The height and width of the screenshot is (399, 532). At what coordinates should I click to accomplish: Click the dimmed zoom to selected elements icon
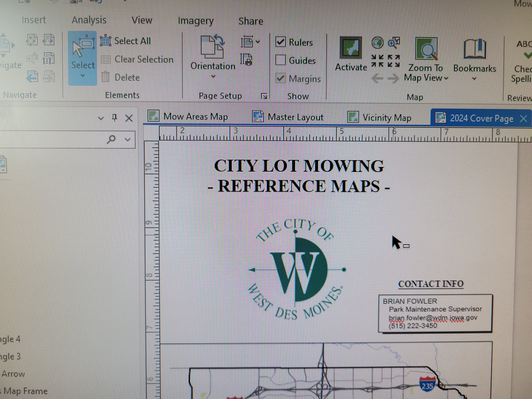(x=32, y=58)
